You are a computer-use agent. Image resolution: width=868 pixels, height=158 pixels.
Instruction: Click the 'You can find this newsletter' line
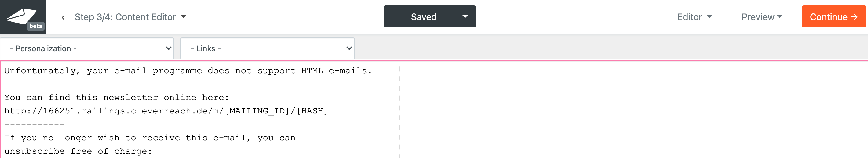tap(116, 98)
